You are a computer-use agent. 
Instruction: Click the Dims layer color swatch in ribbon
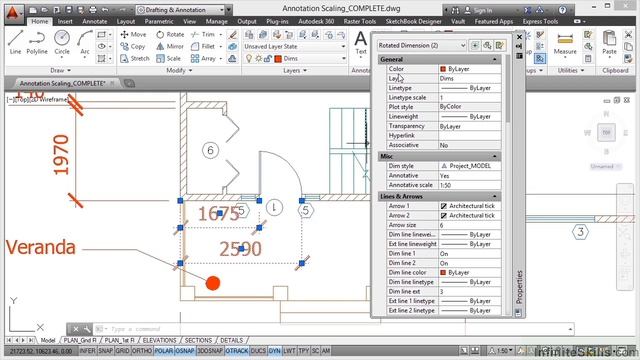[278, 59]
